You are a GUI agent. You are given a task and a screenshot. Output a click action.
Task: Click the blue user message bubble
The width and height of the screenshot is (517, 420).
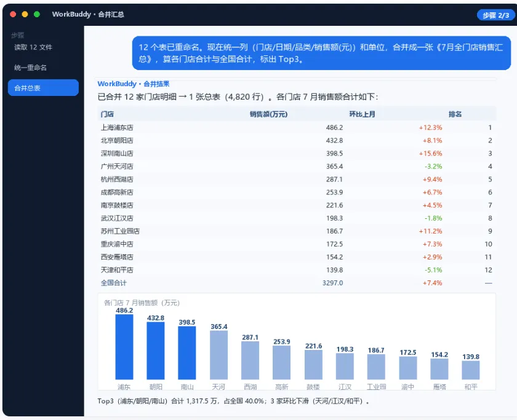pos(321,53)
